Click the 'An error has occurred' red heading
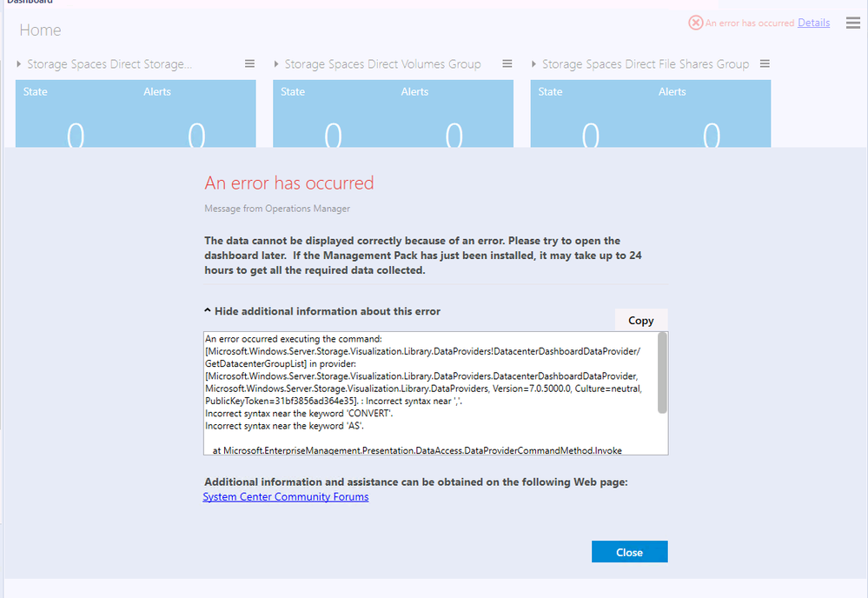The width and height of the screenshot is (868, 598). pos(289,183)
